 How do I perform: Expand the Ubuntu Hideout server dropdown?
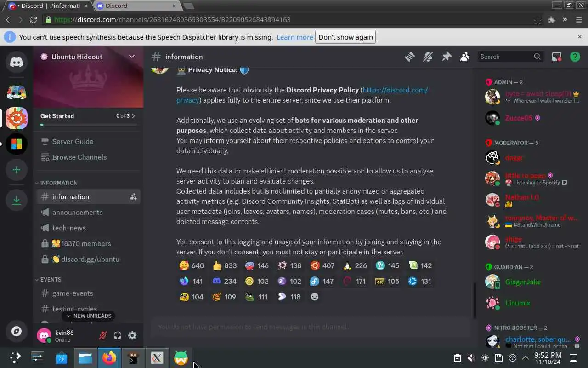point(132,57)
